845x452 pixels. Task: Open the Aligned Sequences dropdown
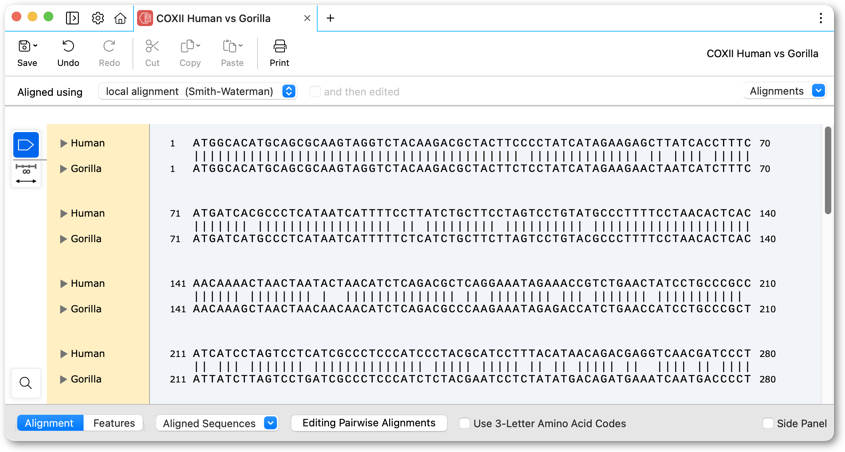pos(217,423)
